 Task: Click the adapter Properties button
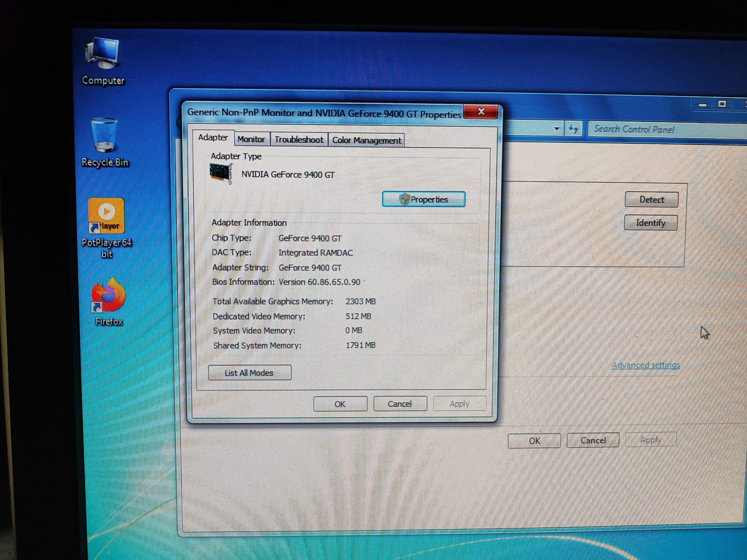click(x=423, y=199)
